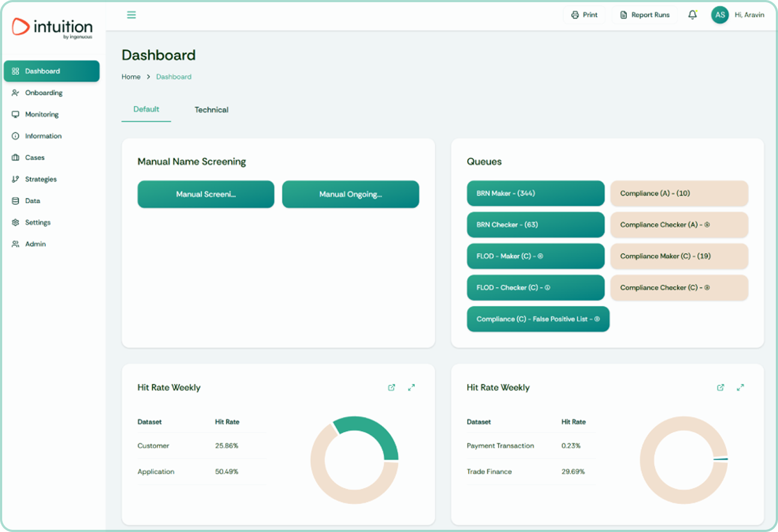Open Customer hit rate card in new window

[391, 388]
